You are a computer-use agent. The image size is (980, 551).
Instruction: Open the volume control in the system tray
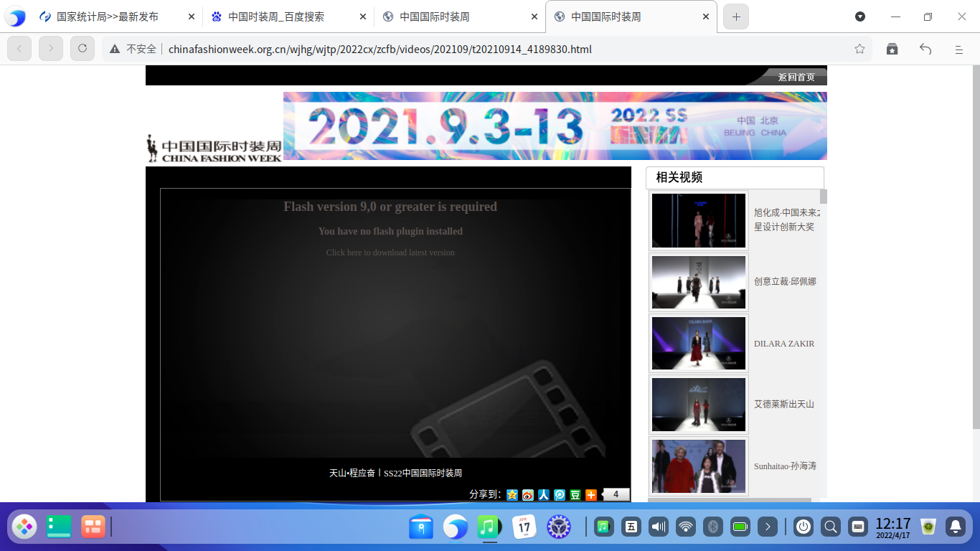pyautogui.click(x=658, y=527)
